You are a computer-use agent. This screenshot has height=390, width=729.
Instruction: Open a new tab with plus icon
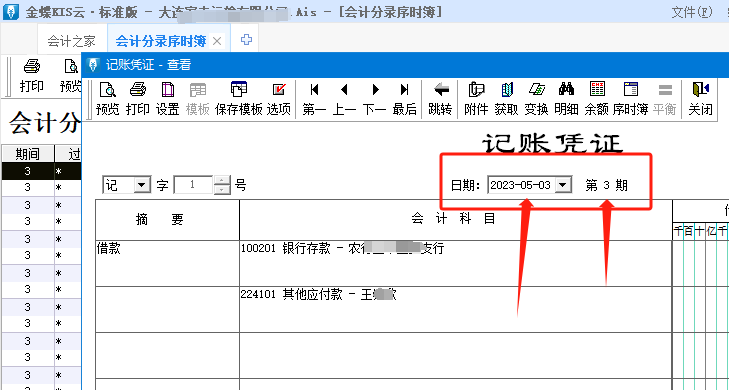point(246,40)
